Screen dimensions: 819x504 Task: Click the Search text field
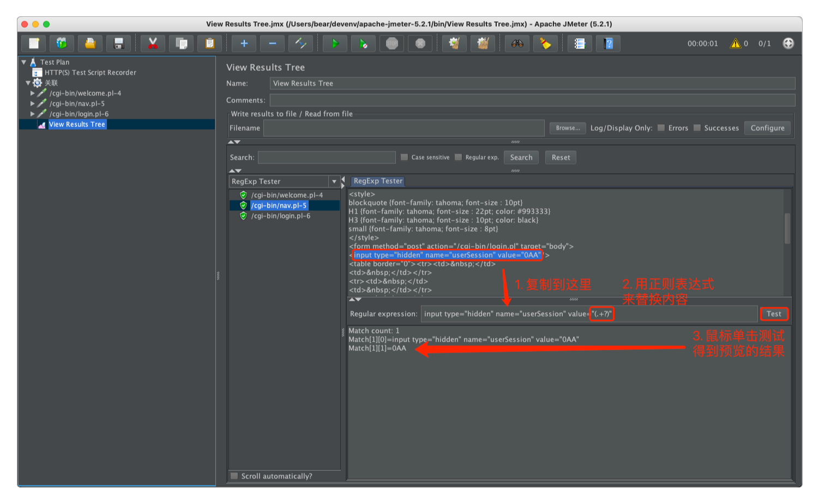click(327, 157)
